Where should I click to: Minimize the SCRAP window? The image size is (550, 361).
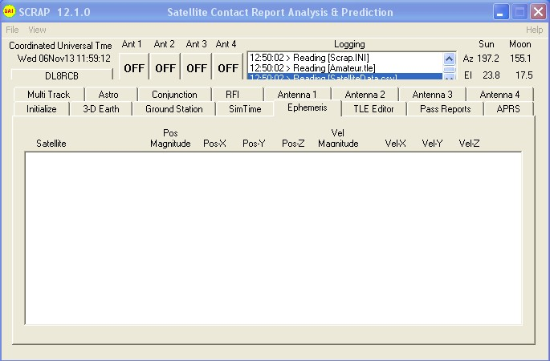501,12
